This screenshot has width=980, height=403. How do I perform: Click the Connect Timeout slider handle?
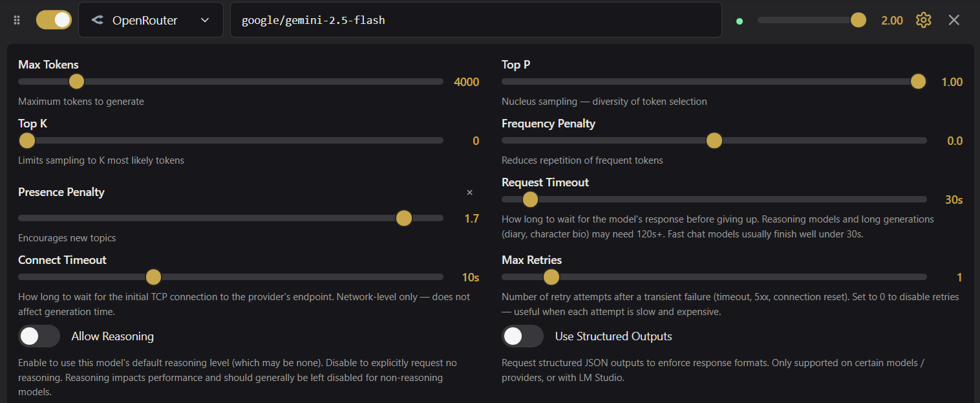tap(153, 277)
